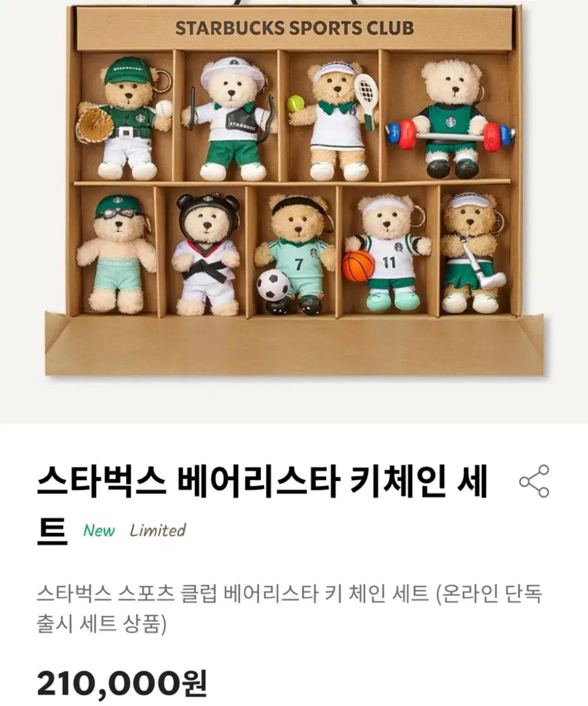Tap the weightlifting bear with barbell
This screenshot has width=588, height=706.
tap(451, 119)
